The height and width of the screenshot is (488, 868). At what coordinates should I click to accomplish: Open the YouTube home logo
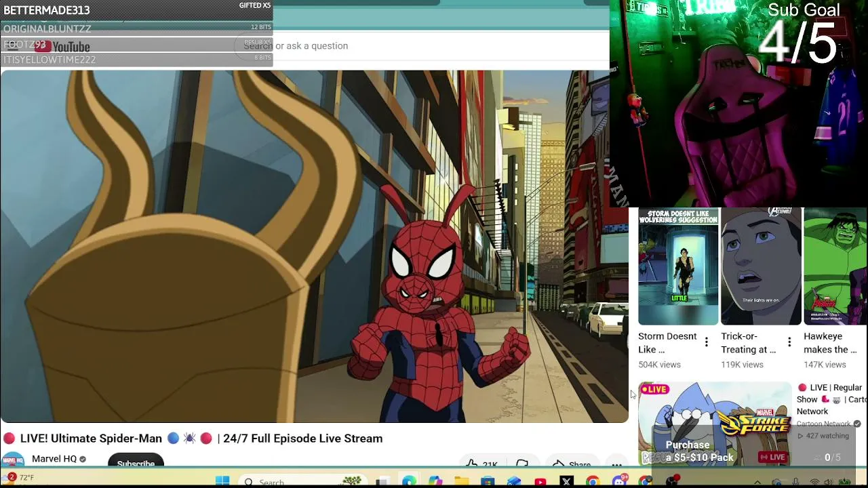(x=62, y=46)
